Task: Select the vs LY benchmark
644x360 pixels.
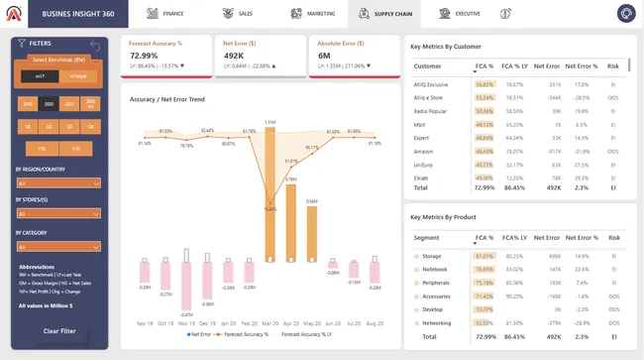Action: click(x=40, y=76)
